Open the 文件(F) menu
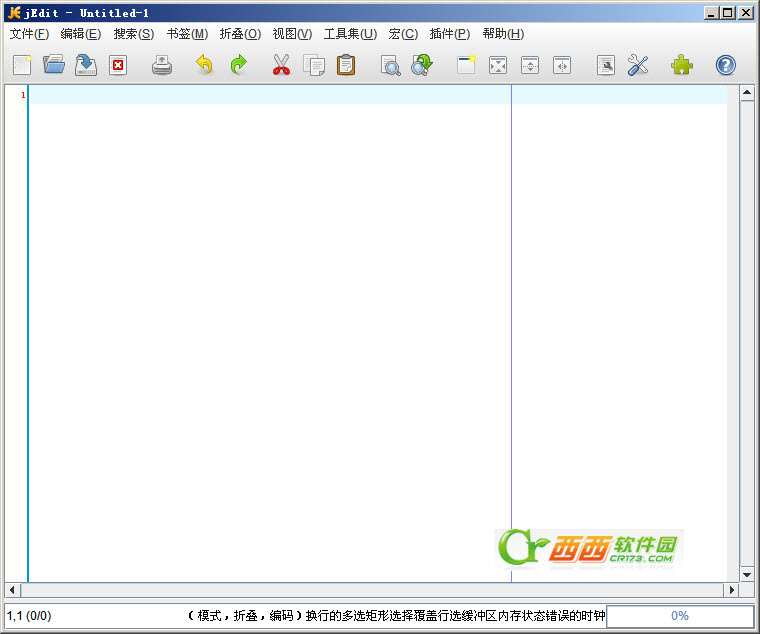This screenshot has height=634, width=760. pos(30,34)
